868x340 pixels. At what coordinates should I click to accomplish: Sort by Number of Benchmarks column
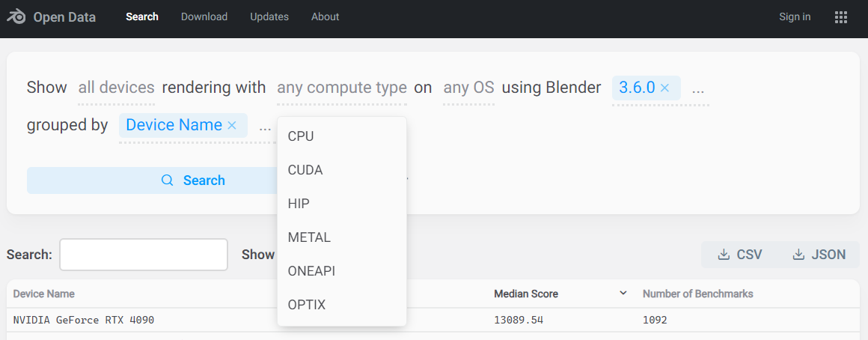(x=697, y=294)
